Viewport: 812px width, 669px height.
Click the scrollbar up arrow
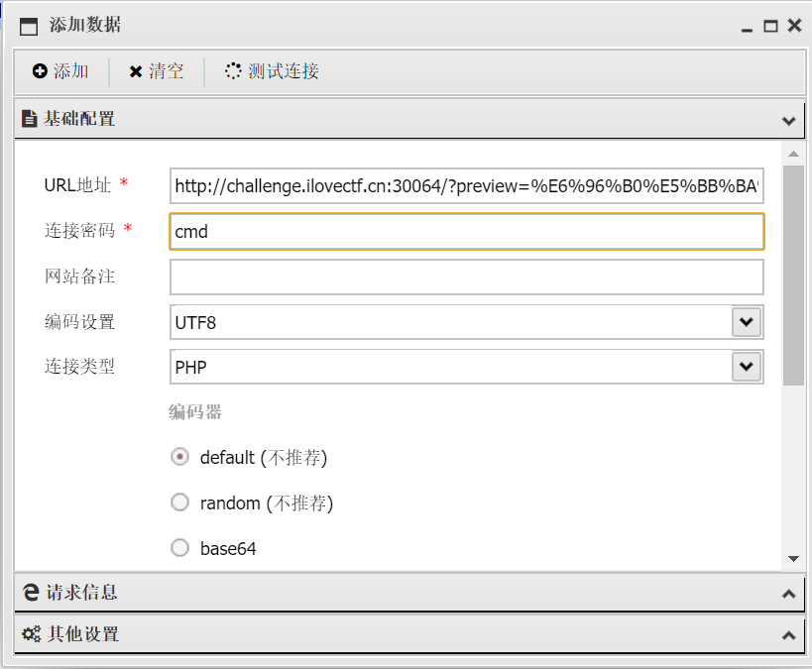point(793,154)
